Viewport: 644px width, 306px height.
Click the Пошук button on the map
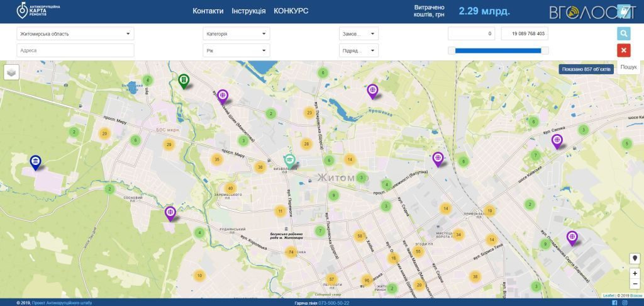point(628,67)
